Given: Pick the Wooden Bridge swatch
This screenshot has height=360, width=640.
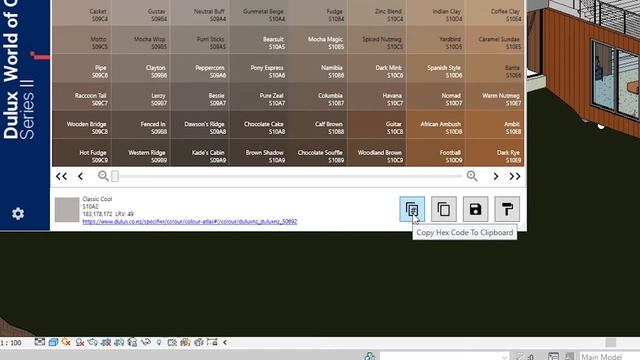Looking at the screenshot, I should pyautogui.click(x=82, y=124).
